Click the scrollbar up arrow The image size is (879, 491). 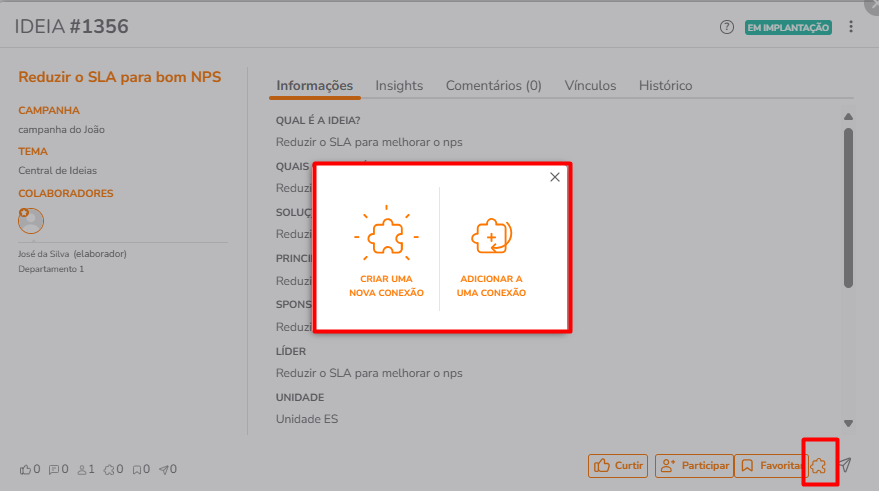click(x=848, y=117)
